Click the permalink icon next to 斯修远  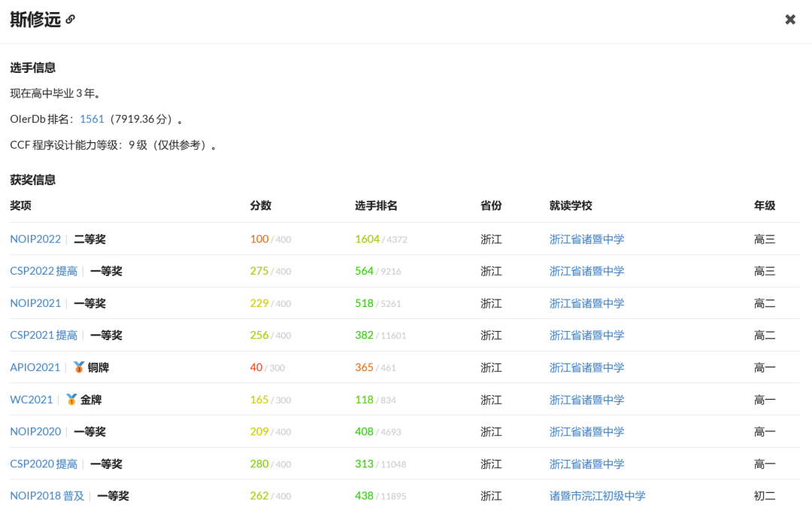point(71,20)
